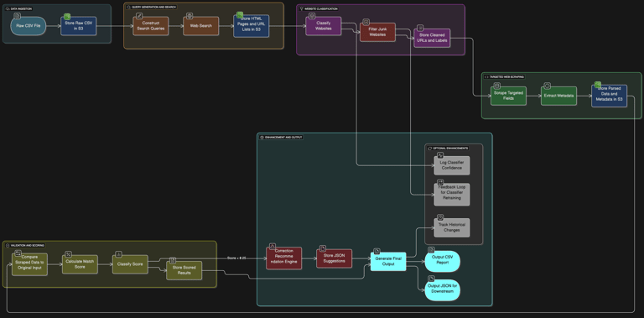Click the ENHANCEMENT AND OUTPUT group label
The height and width of the screenshot is (318, 644).
pyautogui.click(x=283, y=138)
